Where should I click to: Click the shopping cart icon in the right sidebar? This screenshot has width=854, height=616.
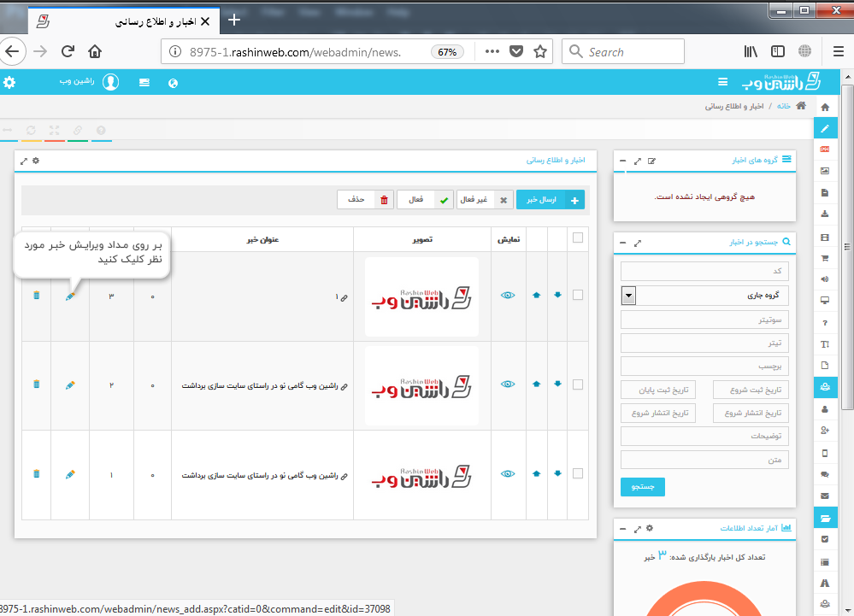(x=825, y=258)
